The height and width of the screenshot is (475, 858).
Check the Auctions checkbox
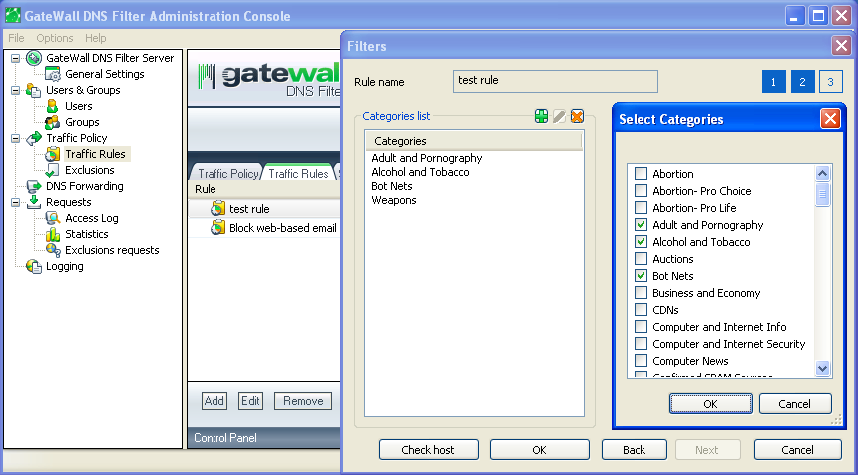pos(641,258)
